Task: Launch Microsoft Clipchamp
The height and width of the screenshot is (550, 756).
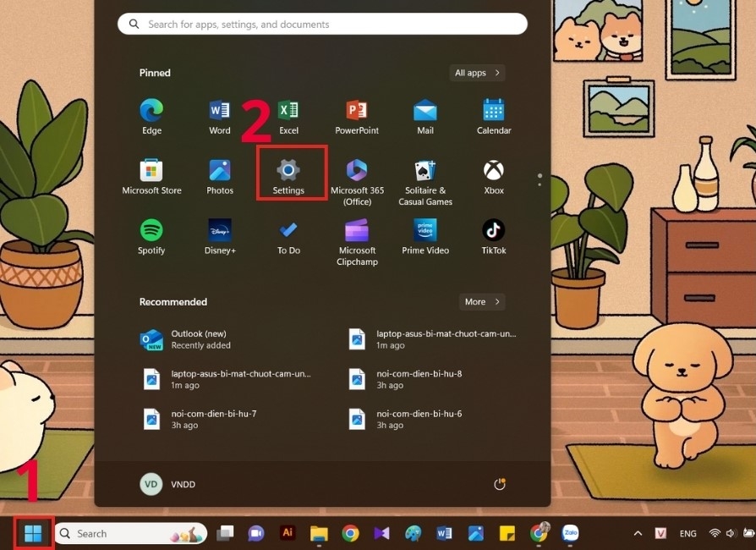Action: 357,242
